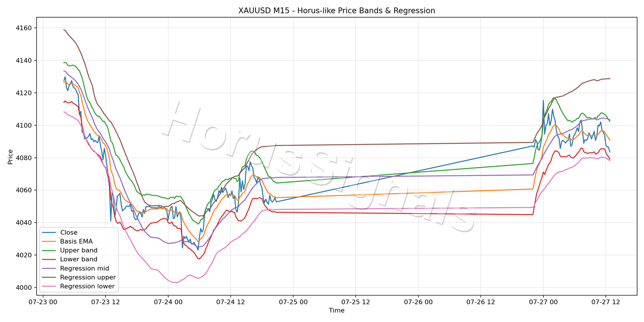The width and height of the screenshot is (644, 322).
Task: Click the '07-26 12' x-axis tick label
Action: 481,302
